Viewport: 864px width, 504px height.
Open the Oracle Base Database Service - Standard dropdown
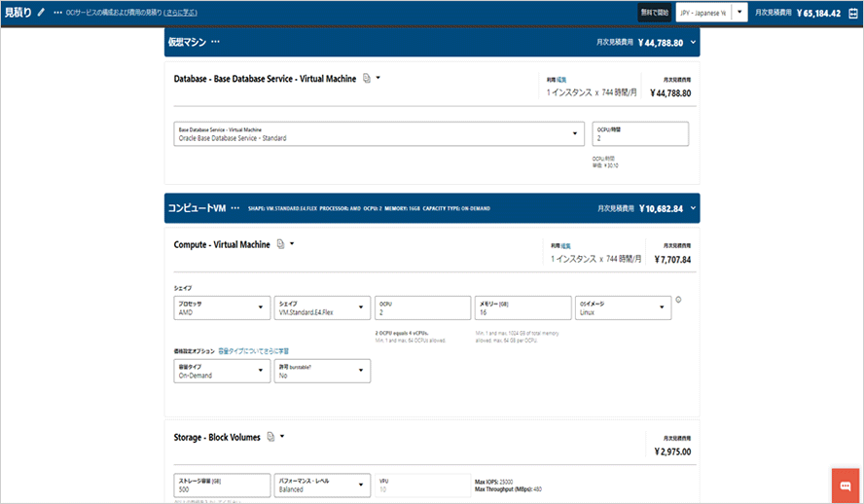coord(378,134)
